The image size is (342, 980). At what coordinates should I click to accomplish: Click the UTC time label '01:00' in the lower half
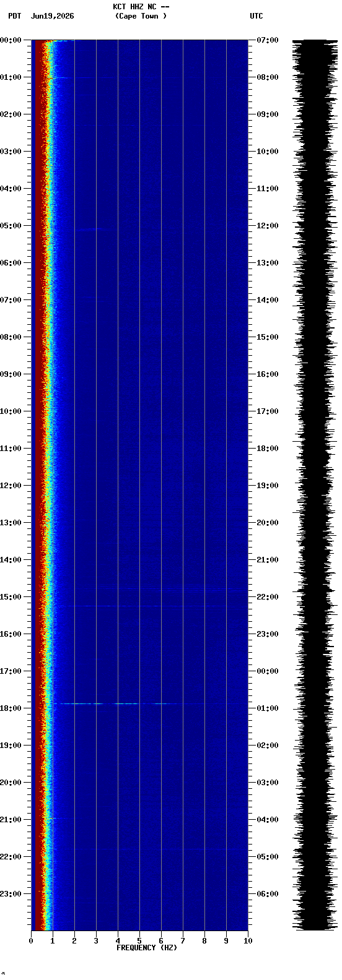[x=267, y=708]
